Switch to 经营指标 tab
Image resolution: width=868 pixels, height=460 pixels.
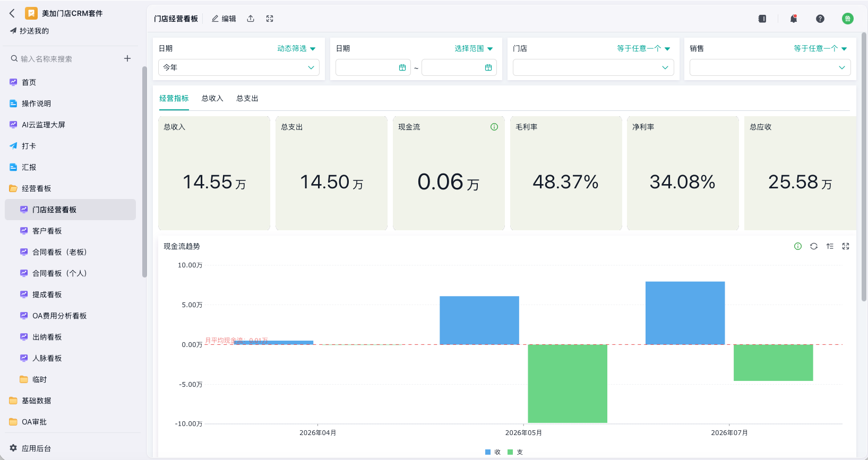pos(174,98)
